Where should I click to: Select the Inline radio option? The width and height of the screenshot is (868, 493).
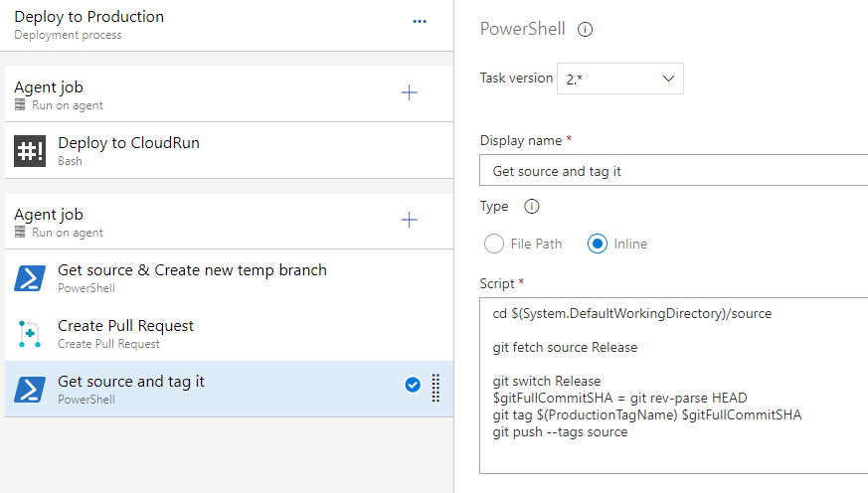pyautogui.click(x=598, y=244)
